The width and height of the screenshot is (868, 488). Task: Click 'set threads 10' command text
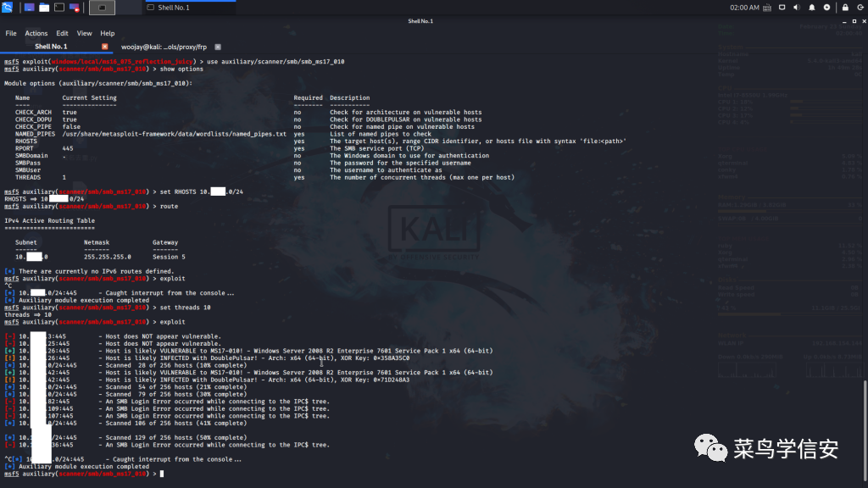(185, 307)
